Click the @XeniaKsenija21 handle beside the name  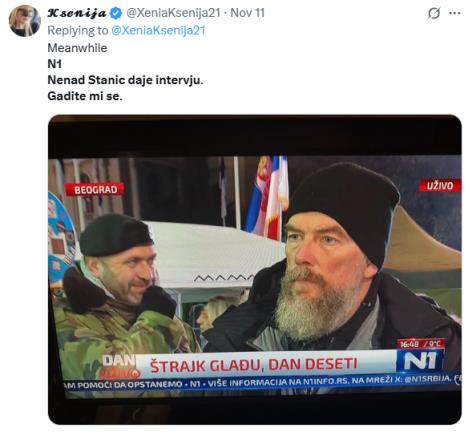click(x=173, y=13)
